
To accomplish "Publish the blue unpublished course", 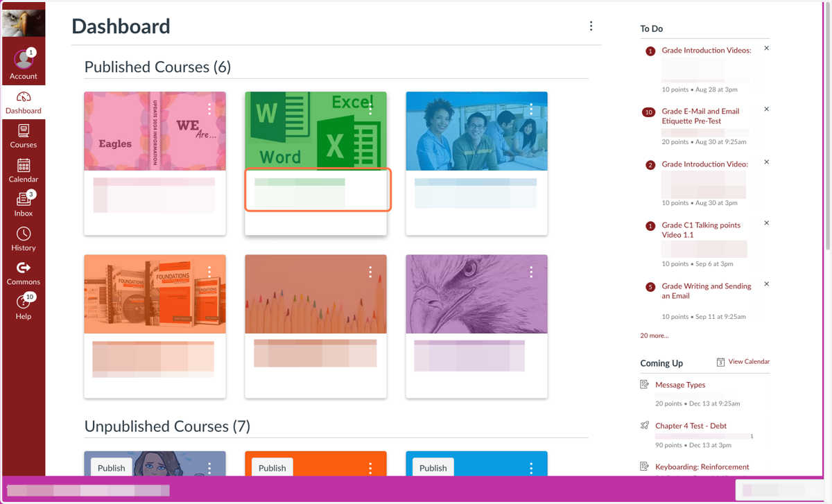I will coord(433,467).
